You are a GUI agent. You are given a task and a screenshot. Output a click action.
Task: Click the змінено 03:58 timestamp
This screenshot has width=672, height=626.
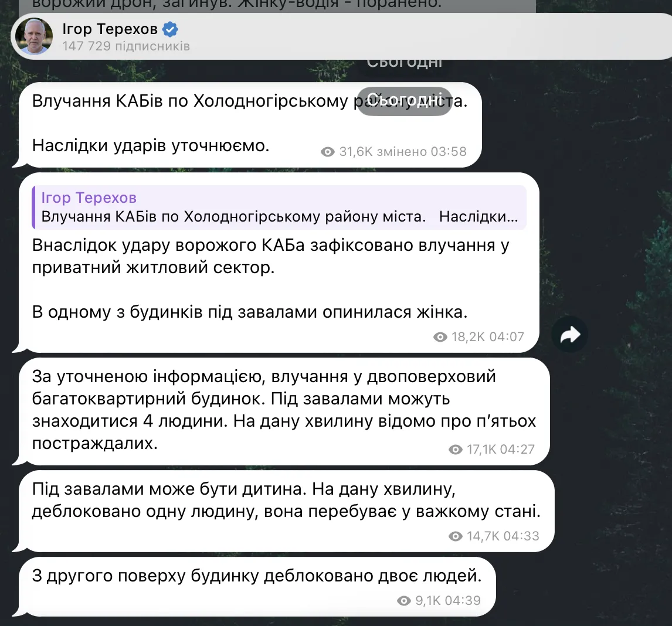pyautogui.click(x=422, y=152)
